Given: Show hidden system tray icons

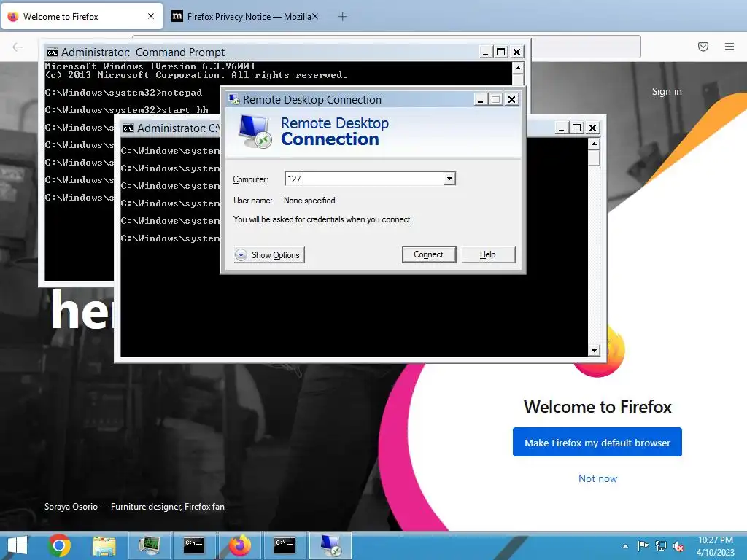Looking at the screenshot, I should (x=625, y=546).
